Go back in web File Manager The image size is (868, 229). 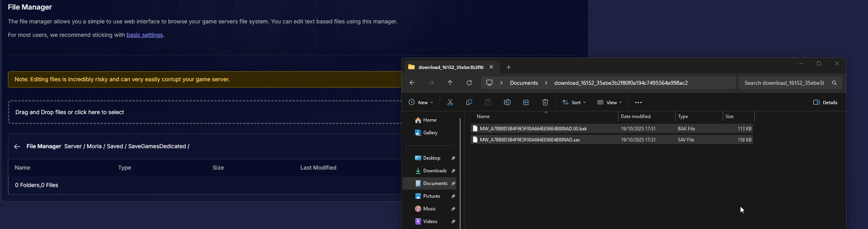pos(17,147)
